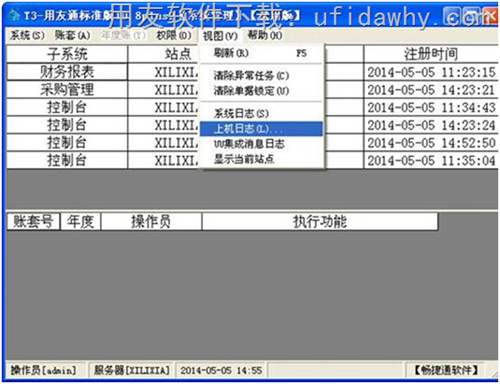Open the highlighted 上机日志(L) entry
Image resolution: width=500 pixels, height=384 pixels.
pyautogui.click(x=261, y=129)
